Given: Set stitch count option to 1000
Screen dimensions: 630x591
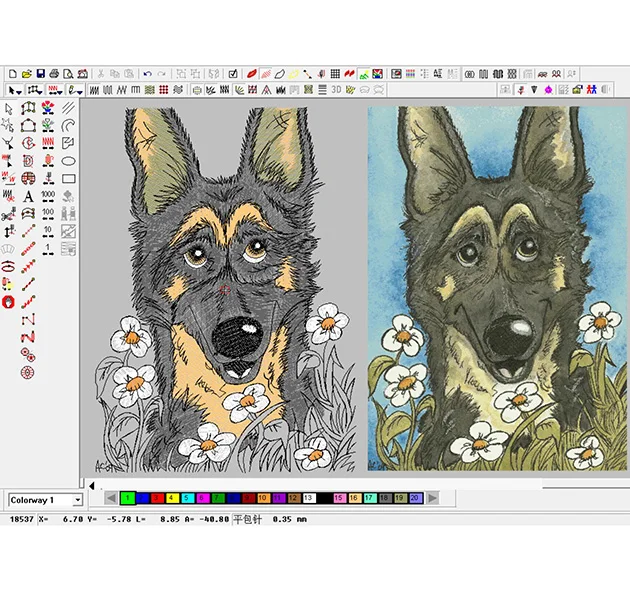Looking at the screenshot, I should 47,196.
